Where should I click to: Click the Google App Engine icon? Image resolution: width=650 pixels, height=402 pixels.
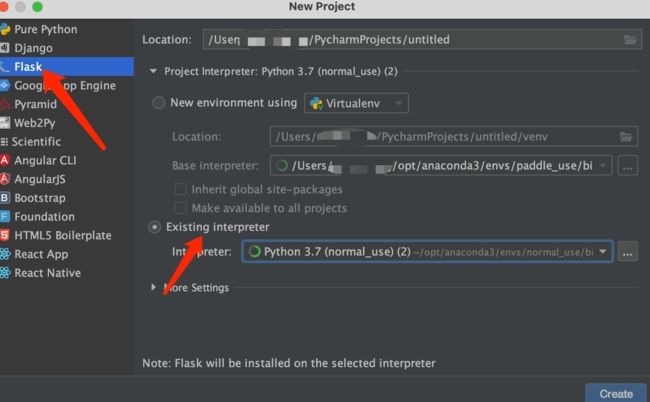(x=5, y=85)
